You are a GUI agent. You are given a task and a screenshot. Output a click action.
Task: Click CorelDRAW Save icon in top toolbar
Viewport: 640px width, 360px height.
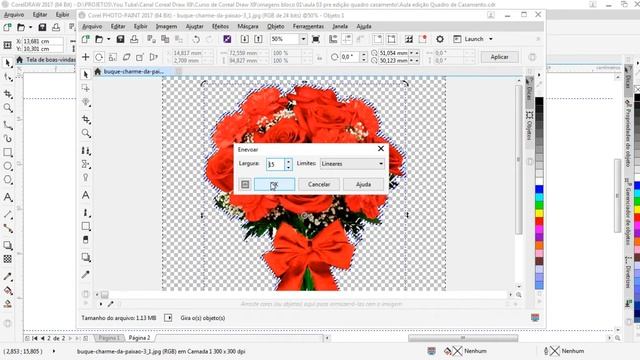pyautogui.click(x=42, y=27)
